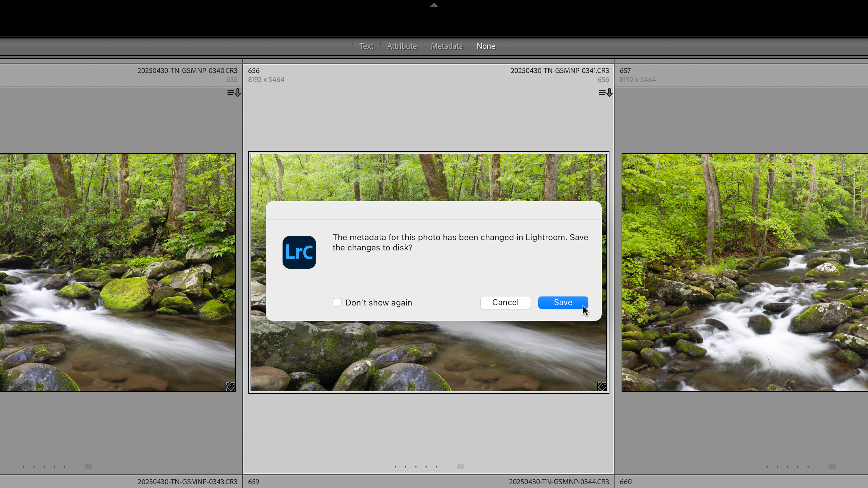The width and height of the screenshot is (868, 488).
Task: Click filename 20250430-TN-GSMNP-0340.CR3
Action: tap(187, 70)
